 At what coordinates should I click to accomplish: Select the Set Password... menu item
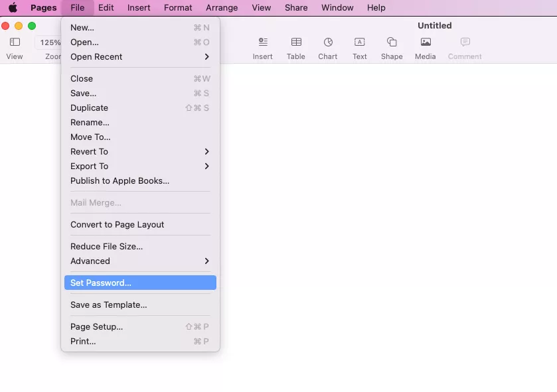140,283
